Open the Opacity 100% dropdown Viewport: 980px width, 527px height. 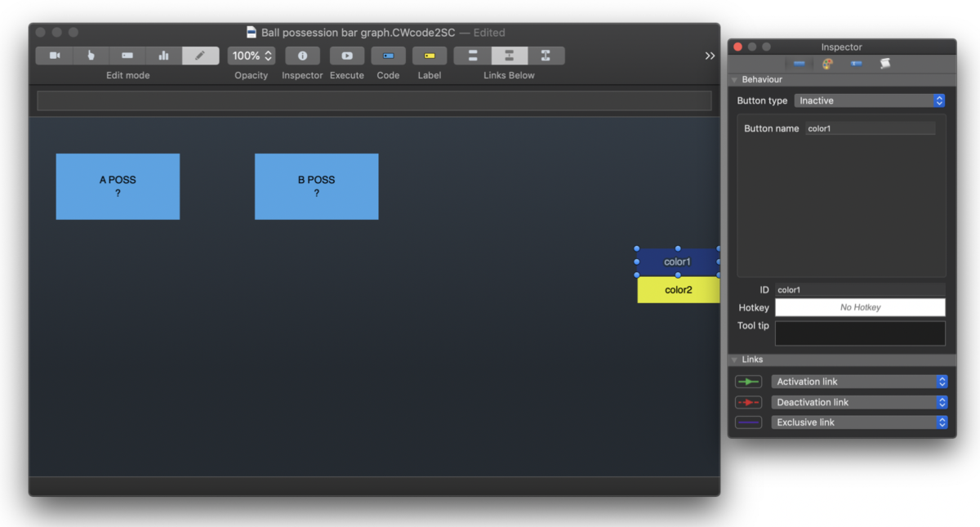tap(252, 56)
